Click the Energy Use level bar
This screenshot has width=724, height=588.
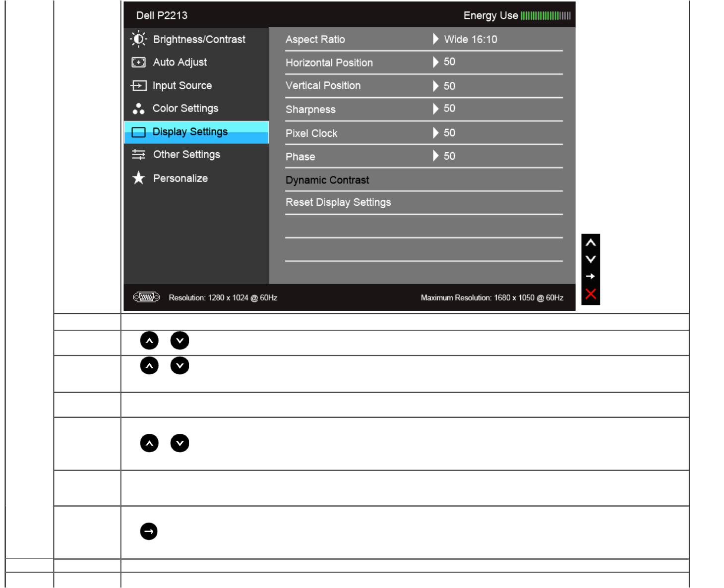[x=545, y=16]
